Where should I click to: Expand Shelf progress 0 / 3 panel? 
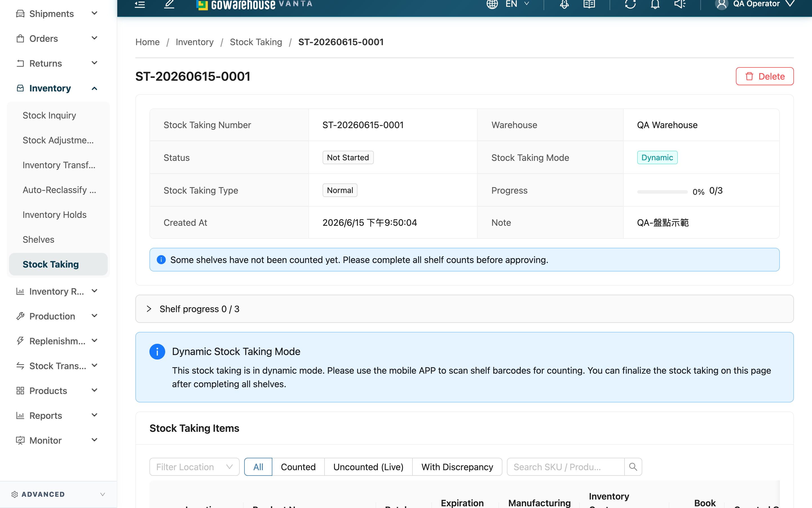pyautogui.click(x=464, y=309)
